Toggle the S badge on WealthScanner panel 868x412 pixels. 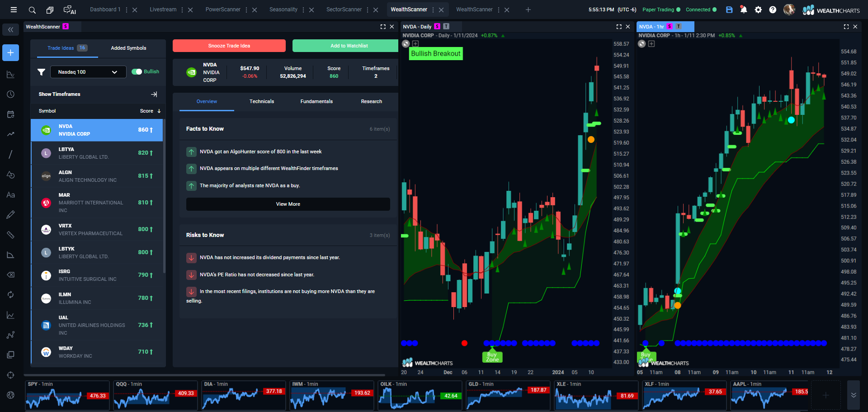[x=66, y=27]
